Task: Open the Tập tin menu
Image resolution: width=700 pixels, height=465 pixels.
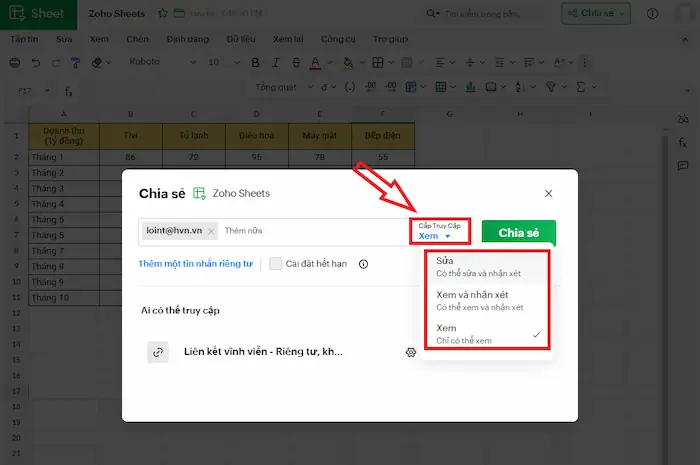Action: [x=24, y=39]
